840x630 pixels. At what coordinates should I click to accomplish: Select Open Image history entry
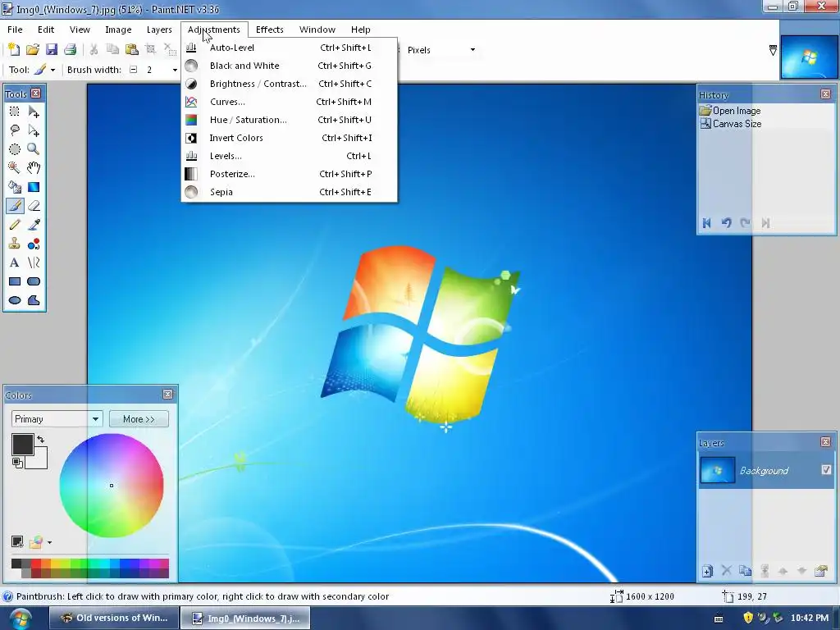pyautogui.click(x=730, y=111)
